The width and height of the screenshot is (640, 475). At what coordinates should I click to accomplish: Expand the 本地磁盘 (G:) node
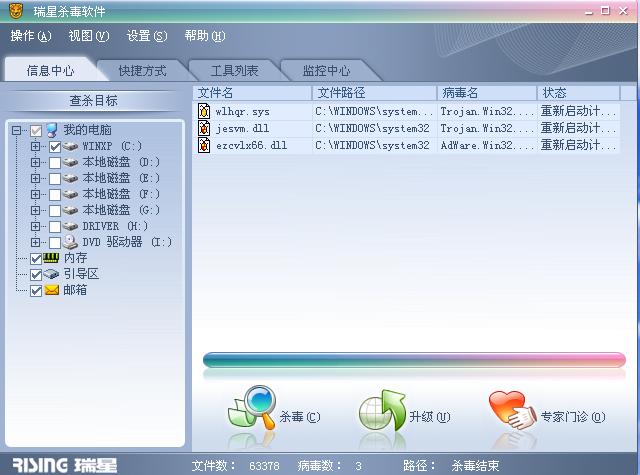coord(36,210)
